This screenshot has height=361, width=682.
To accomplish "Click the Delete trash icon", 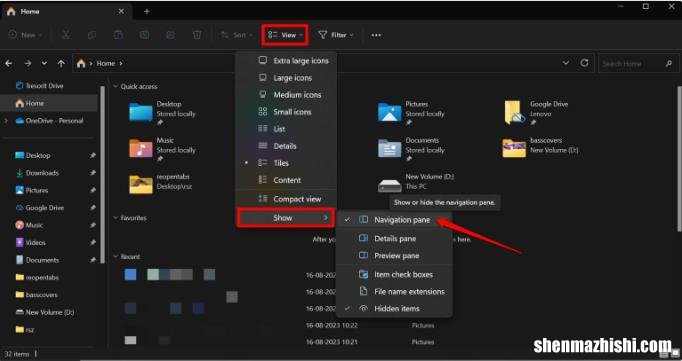I will [x=197, y=35].
